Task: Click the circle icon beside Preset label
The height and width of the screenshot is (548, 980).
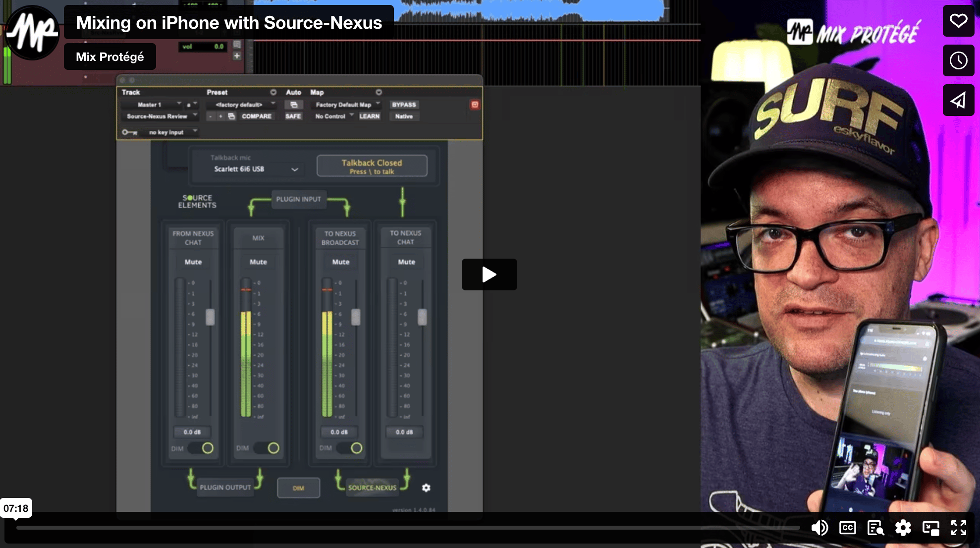Action: point(273,92)
